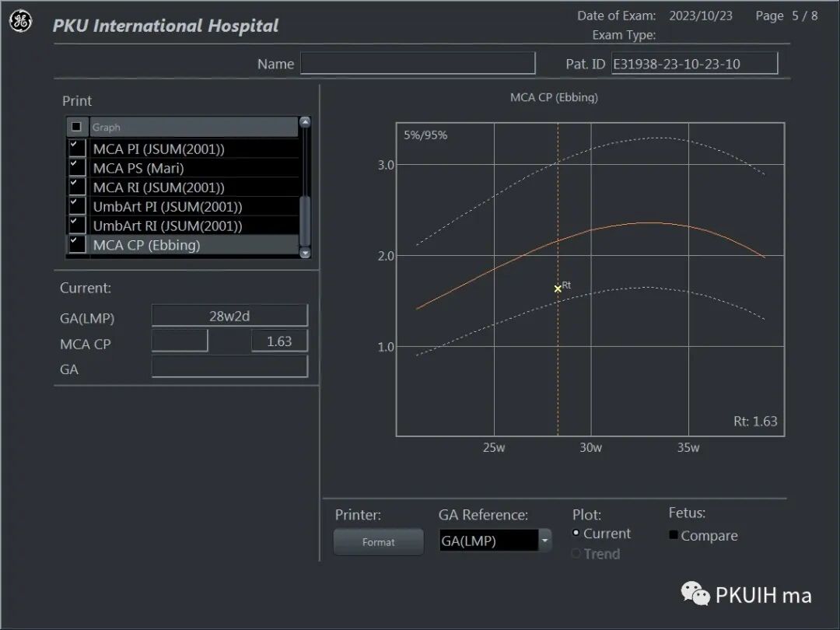Select the MCA PI (JSUM(2001)) list row
840x630 pixels.
(x=194, y=149)
